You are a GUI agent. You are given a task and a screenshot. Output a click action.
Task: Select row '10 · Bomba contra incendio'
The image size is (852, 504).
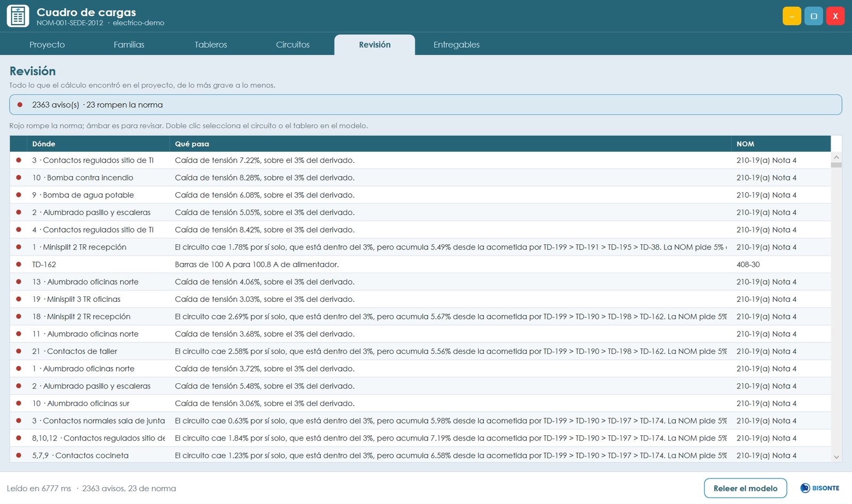420,178
